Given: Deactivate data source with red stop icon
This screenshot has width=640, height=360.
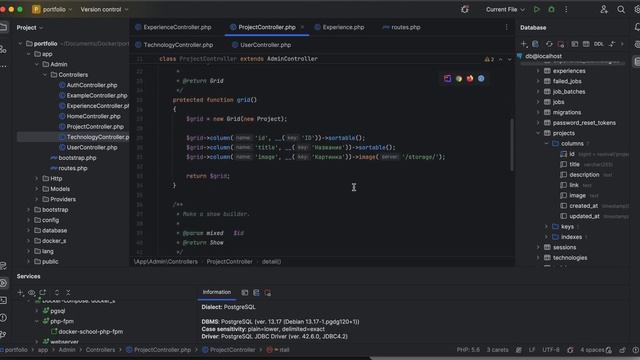Looking at the screenshot, I should (x=561, y=44).
